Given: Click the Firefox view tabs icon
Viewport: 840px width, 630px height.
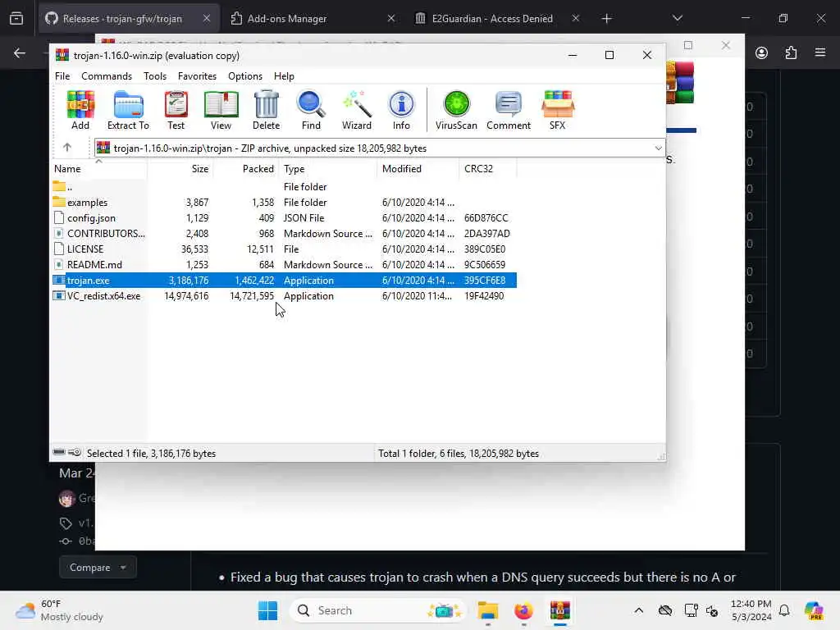Looking at the screenshot, I should (16, 18).
